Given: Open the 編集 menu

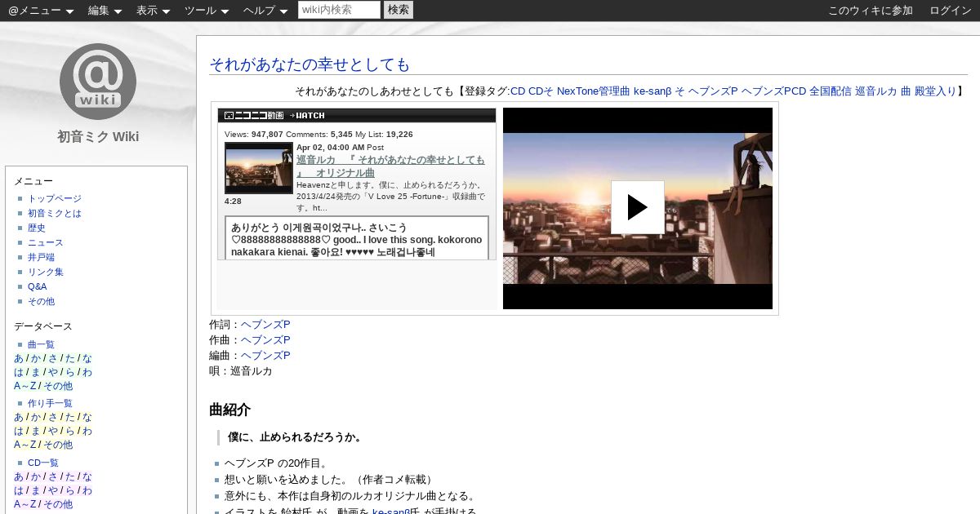Looking at the screenshot, I should click(x=105, y=11).
